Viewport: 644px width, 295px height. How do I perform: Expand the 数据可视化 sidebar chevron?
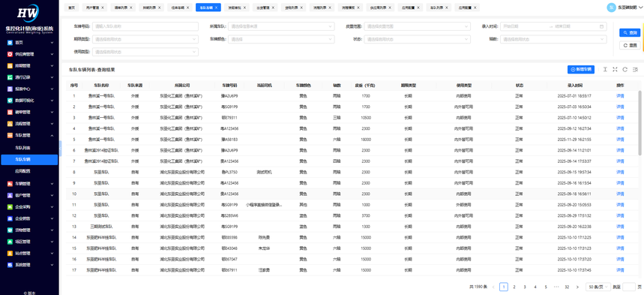click(x=52, y=100)
